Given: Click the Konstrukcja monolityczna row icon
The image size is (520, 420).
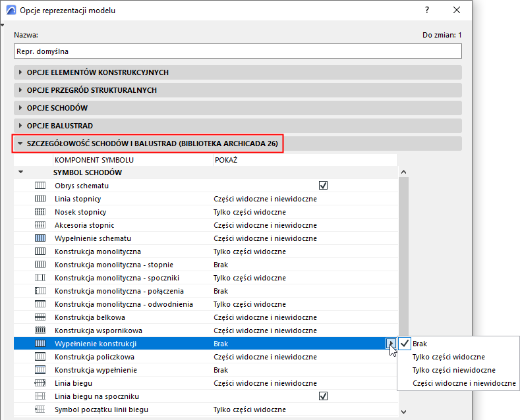Looking at the screenshot, I should (x=40, y=251).
